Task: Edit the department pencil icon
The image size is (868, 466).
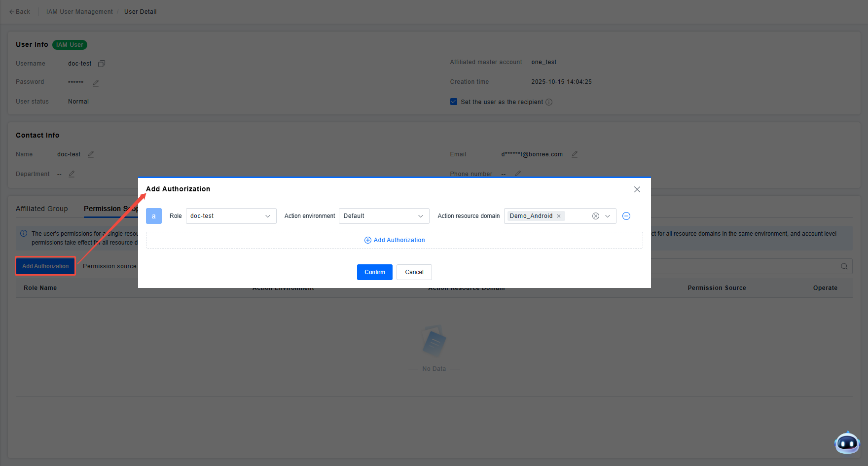Action: point(72,174)
